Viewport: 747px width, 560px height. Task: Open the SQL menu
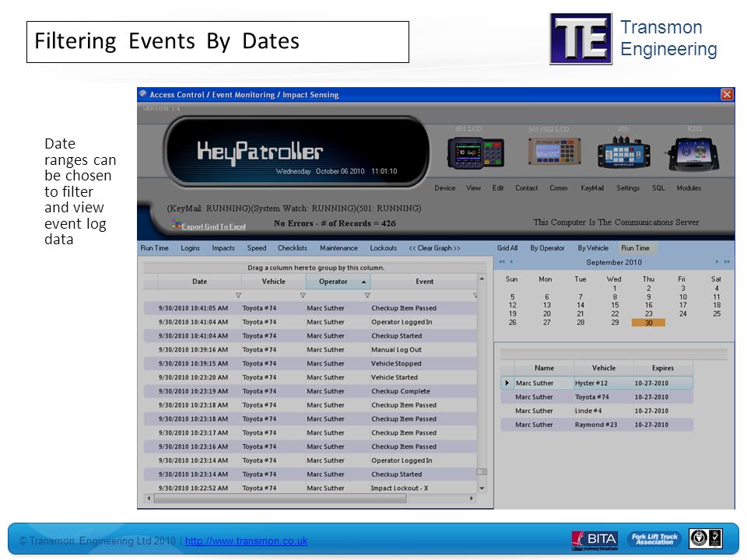(x=658, y=188)
